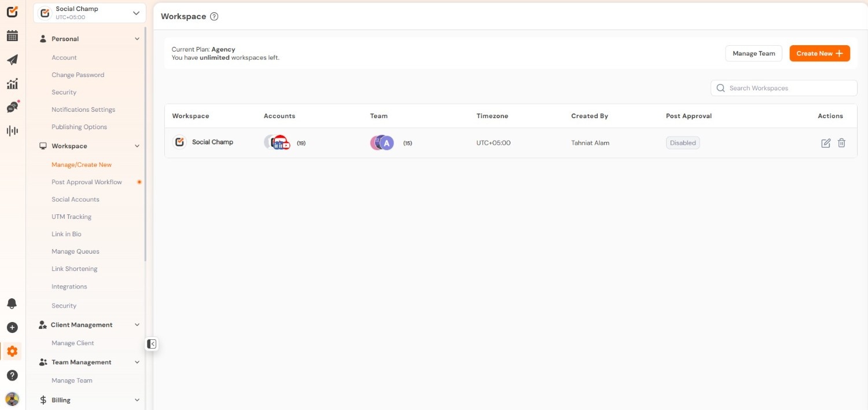Click the Team column header
Image resolution: width=868 pixels, height=410 pixels.
coord(379,116)
